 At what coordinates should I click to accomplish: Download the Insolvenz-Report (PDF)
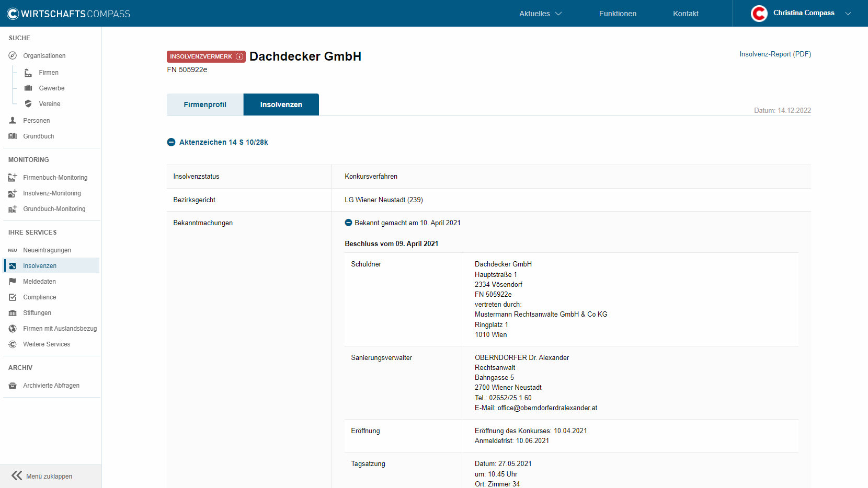point(775,54)
